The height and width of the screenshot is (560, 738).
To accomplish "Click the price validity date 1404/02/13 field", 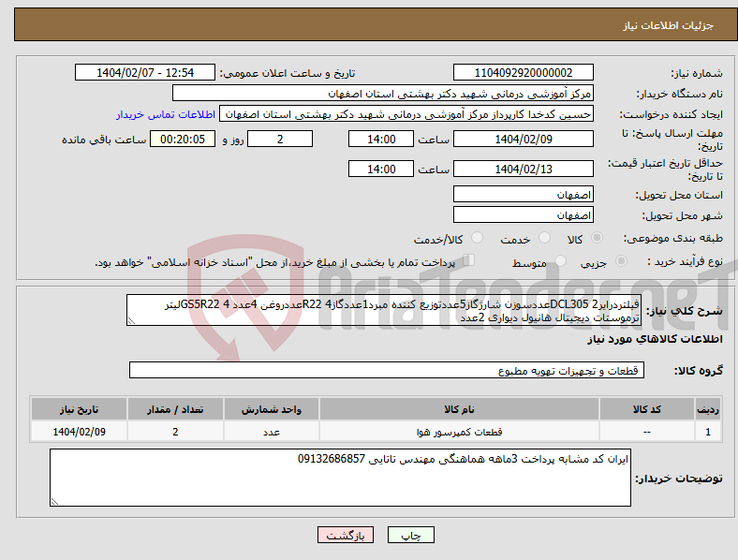I will point(524,169).
